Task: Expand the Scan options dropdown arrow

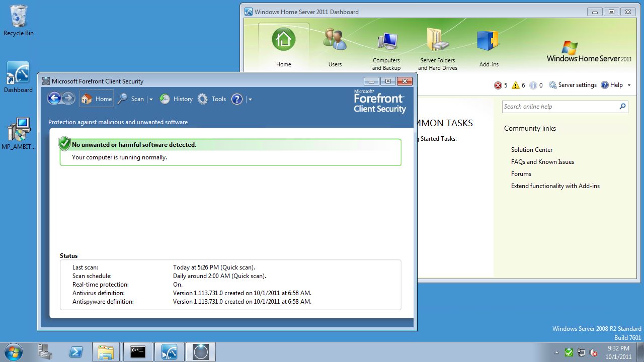Action: (x=151, y=100)
